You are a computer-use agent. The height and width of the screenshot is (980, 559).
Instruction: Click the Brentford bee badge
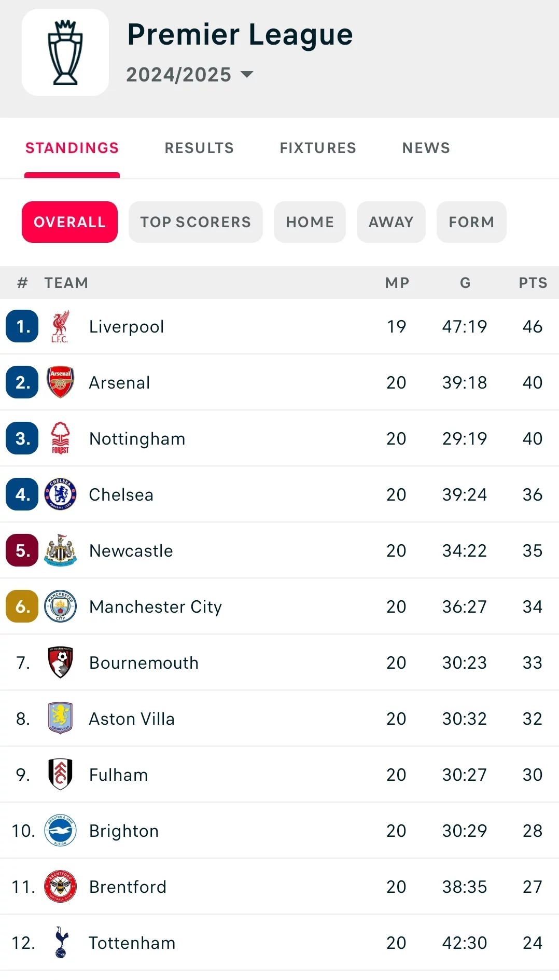[60, 887]
